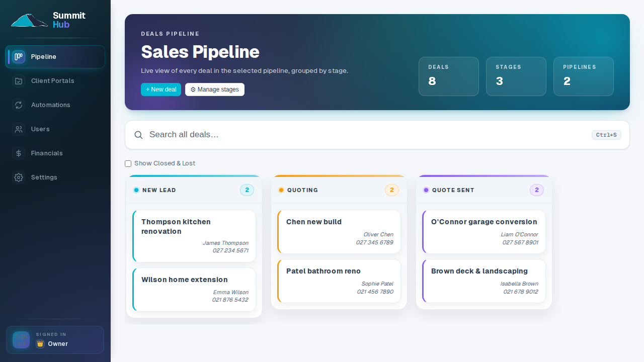
Task: Click contact name James Thompson
Action: (225, 243)
